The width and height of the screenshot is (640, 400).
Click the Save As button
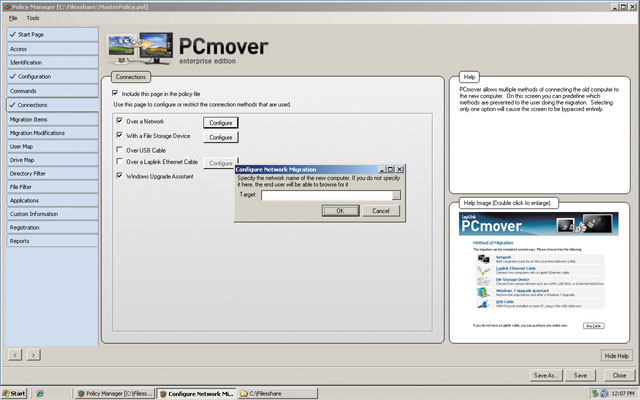tap(546, 376)
